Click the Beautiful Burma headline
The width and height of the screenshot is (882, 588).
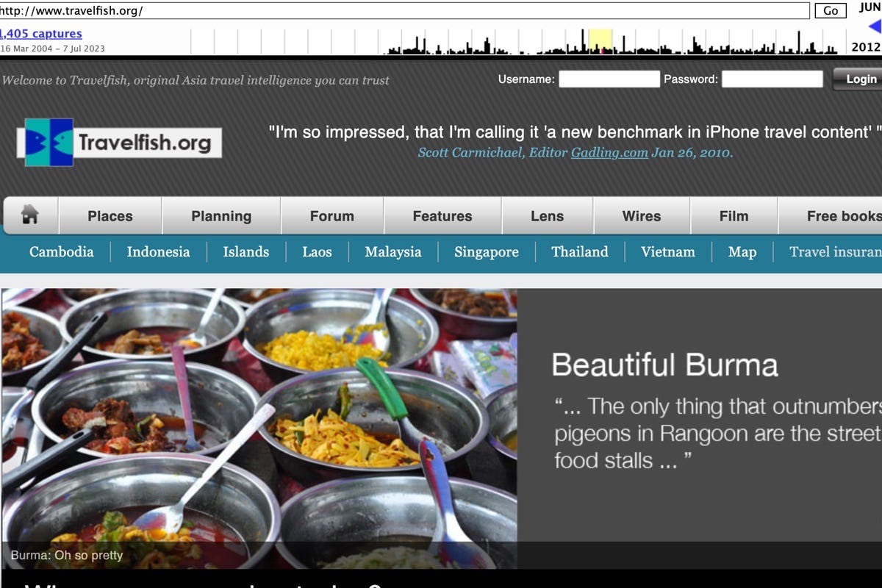coord(665,365)
